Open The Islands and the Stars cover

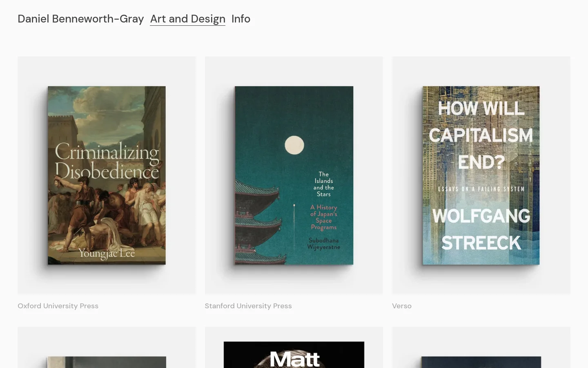click(294, 175)
